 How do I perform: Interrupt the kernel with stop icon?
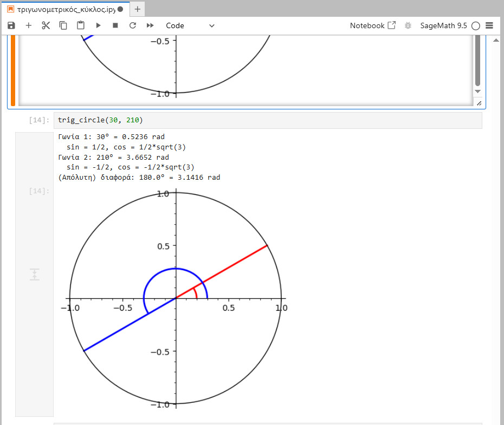(x=115, y=25)
